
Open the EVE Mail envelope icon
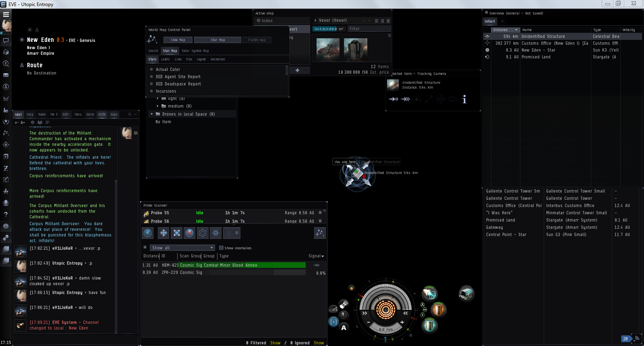(6, 75)
